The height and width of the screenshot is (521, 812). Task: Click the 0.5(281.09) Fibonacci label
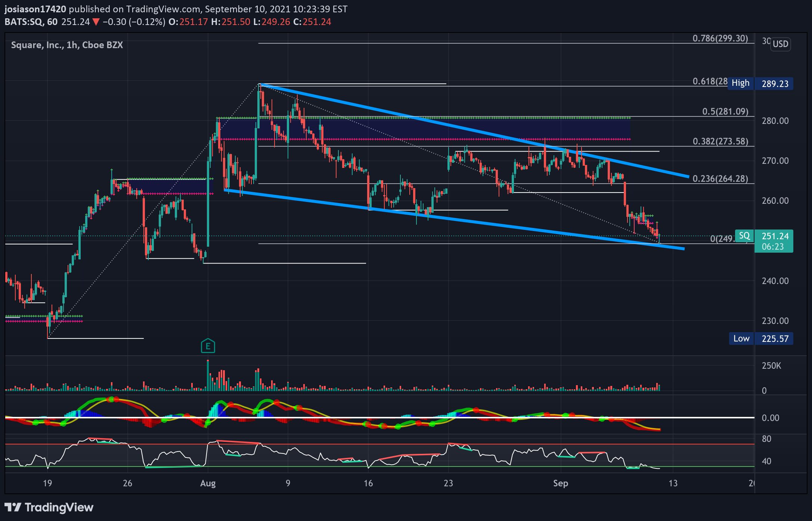pyautogui.click(x=725, y=111)
